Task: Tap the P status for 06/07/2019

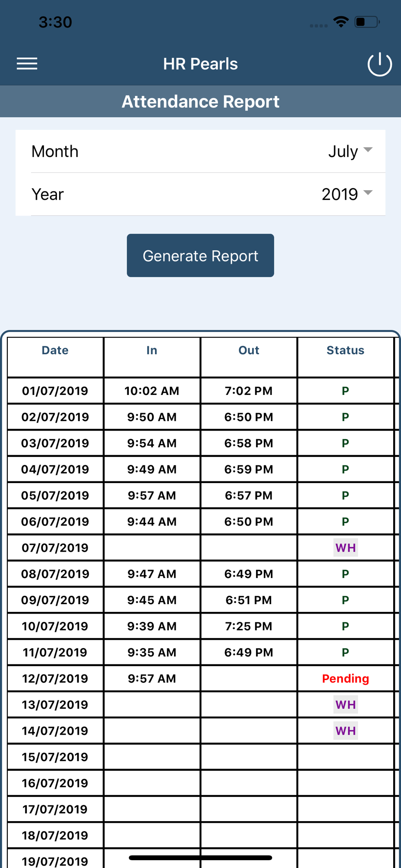Action: (345, 522)
